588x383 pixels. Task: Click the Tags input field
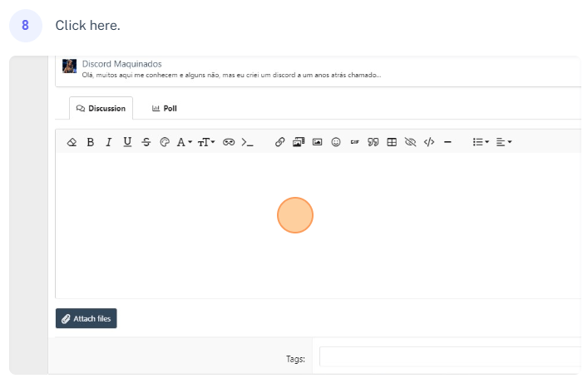point(451,356)
